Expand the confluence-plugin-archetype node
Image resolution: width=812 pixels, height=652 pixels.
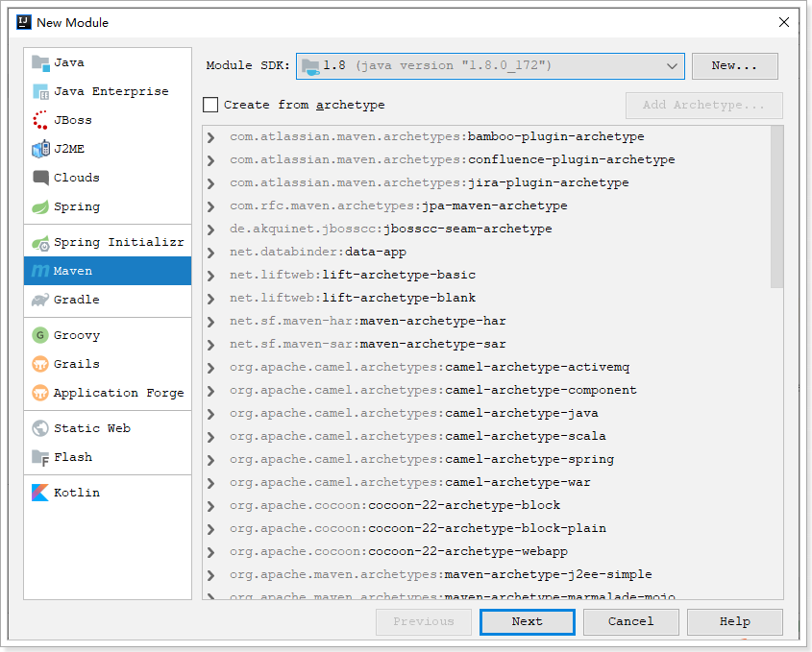[210, 160]
